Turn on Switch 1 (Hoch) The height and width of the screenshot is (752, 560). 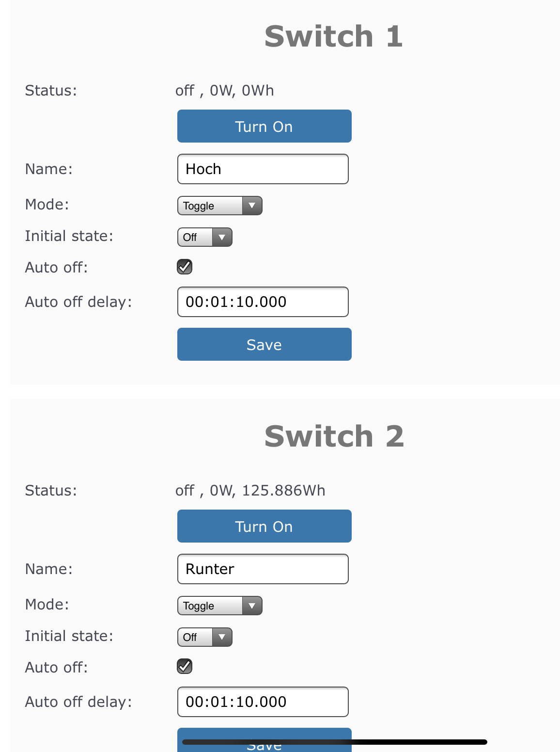[x=264, y=126]
